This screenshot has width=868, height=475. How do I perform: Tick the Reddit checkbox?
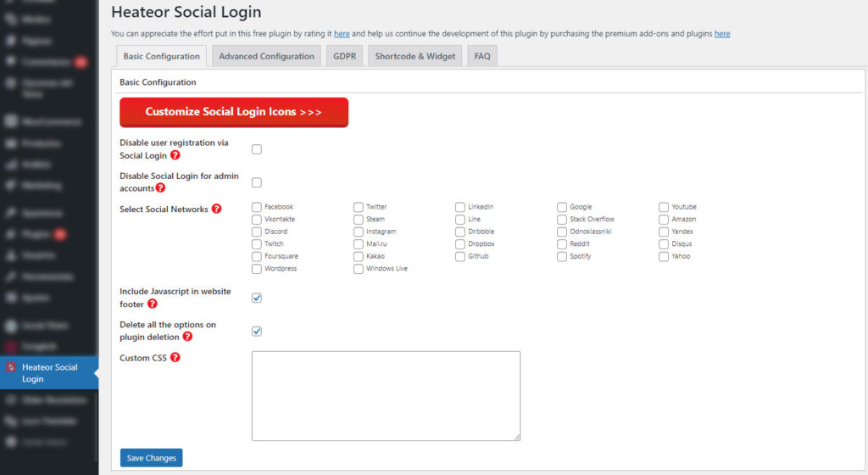562,244
